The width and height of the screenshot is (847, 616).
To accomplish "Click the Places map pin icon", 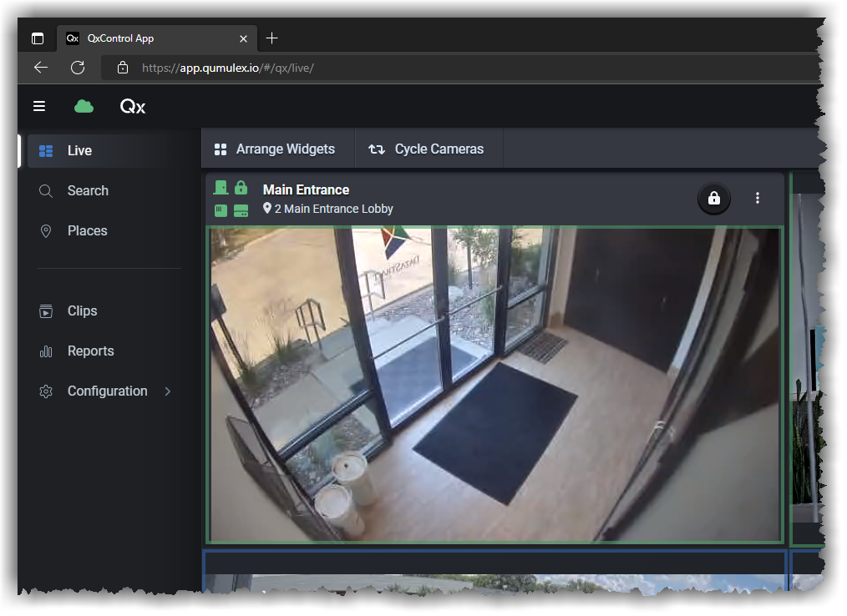I will coord(46,230).
